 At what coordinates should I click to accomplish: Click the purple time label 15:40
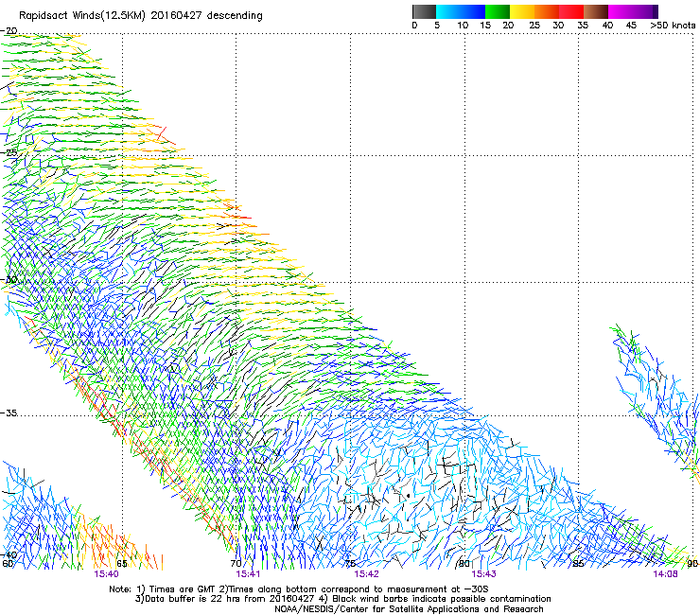pos(106,574)
